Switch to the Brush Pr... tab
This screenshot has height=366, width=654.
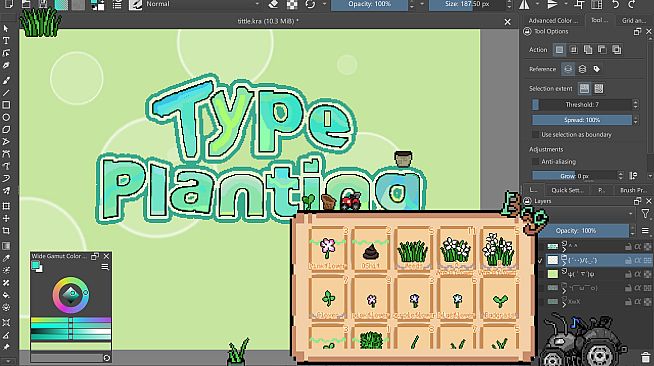[x=633, y=190]
